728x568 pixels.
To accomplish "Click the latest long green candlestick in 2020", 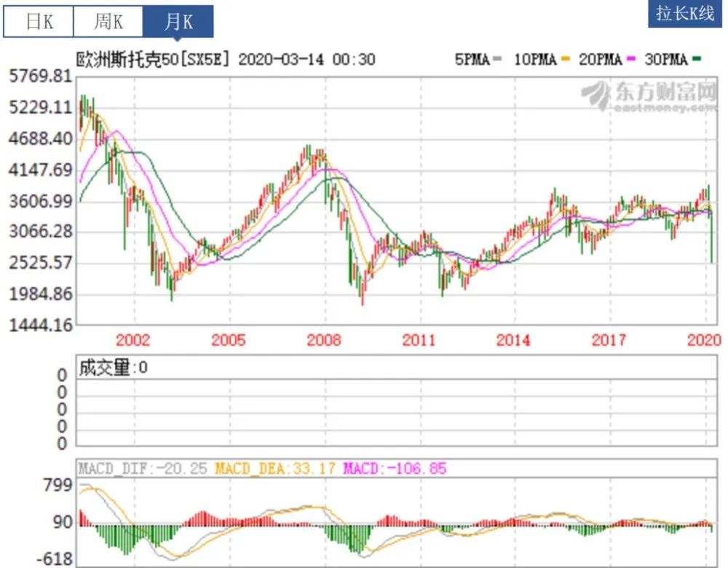I will [x=711, y=238].
